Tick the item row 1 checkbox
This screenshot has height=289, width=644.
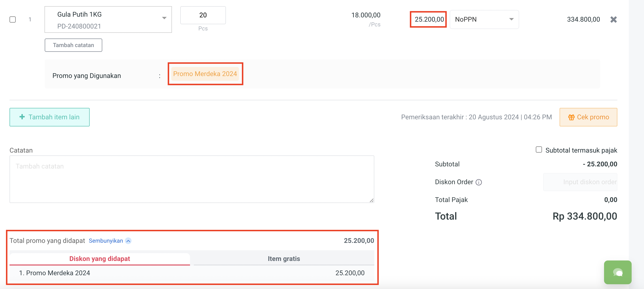(13, 19)
